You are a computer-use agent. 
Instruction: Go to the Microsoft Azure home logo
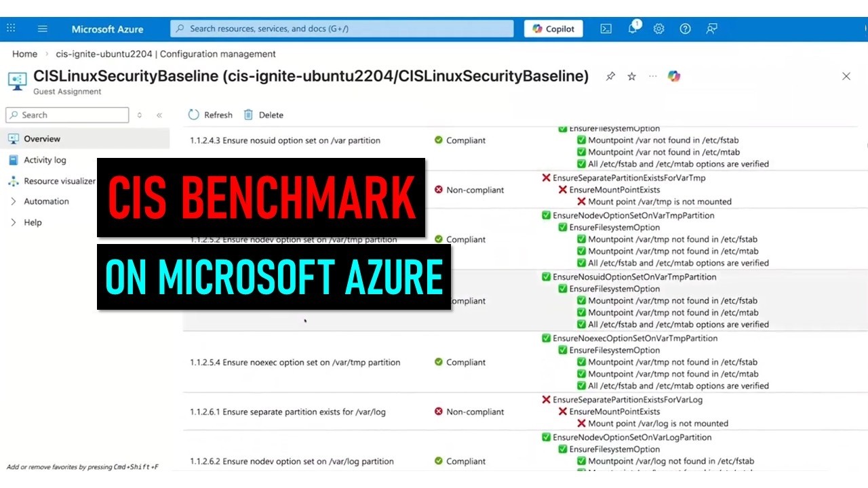coord(107,29)
